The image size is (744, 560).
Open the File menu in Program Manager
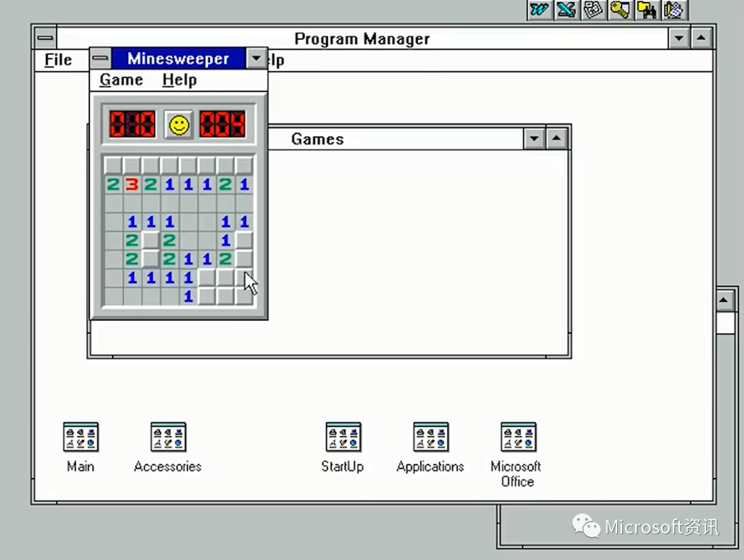[58, 60]
